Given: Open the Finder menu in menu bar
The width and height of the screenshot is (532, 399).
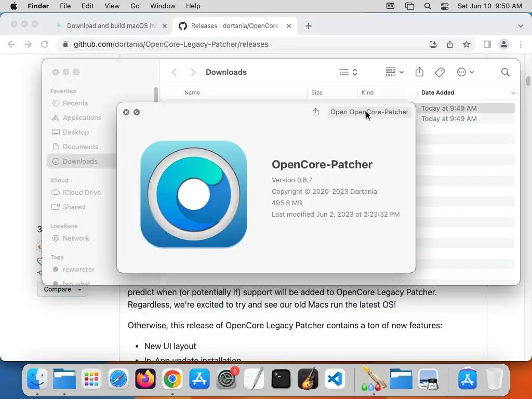Looking at the screenshot, I should [x=38, y=6].
